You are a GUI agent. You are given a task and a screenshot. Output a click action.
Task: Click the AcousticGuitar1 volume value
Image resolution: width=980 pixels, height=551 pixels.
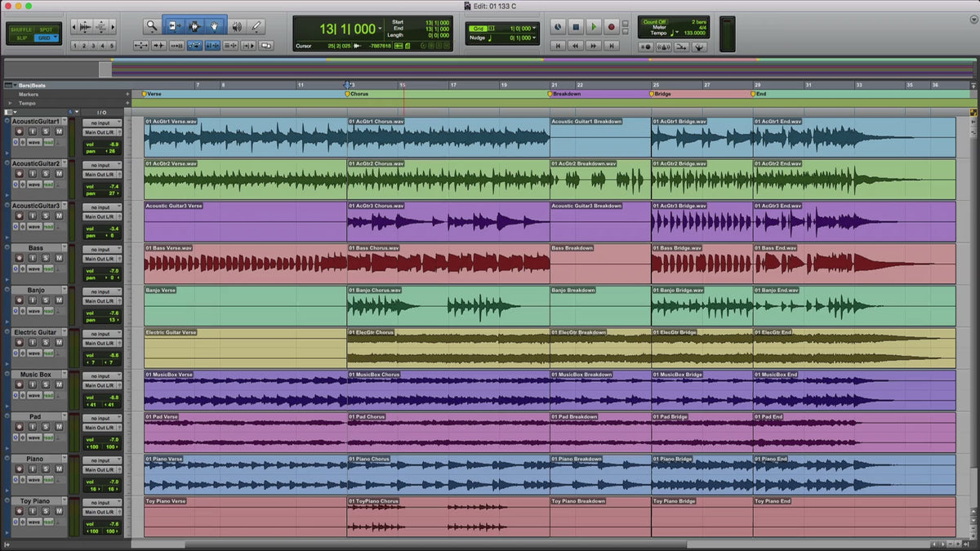tap(114, 144)
